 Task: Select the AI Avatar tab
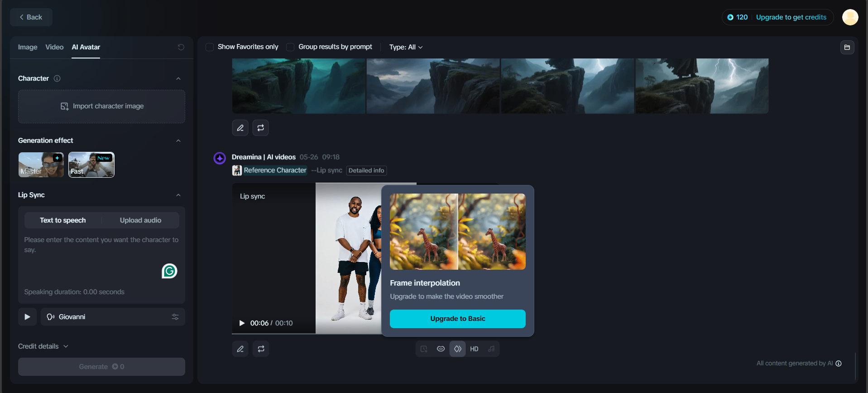pos(86,47)
